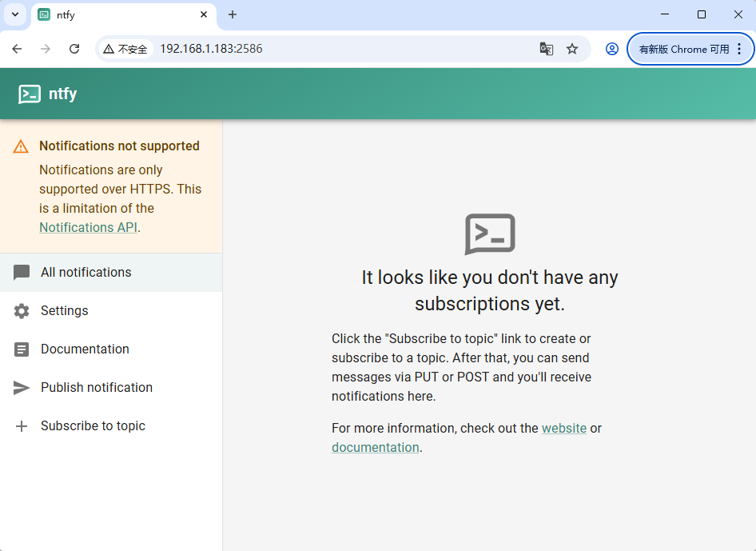Select the ntfy browser tab
756x551 pixels.
124,15
